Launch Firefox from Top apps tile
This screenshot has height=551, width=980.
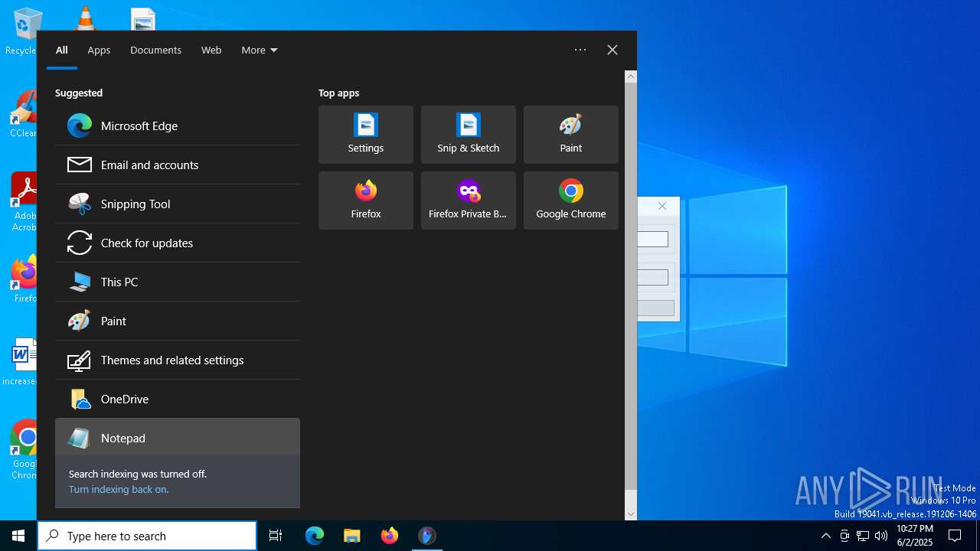coord(366,201)
